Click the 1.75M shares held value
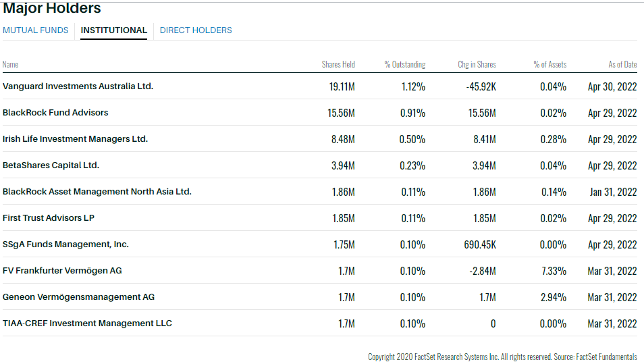Viewport: 644px width, 364px height. 344,244
